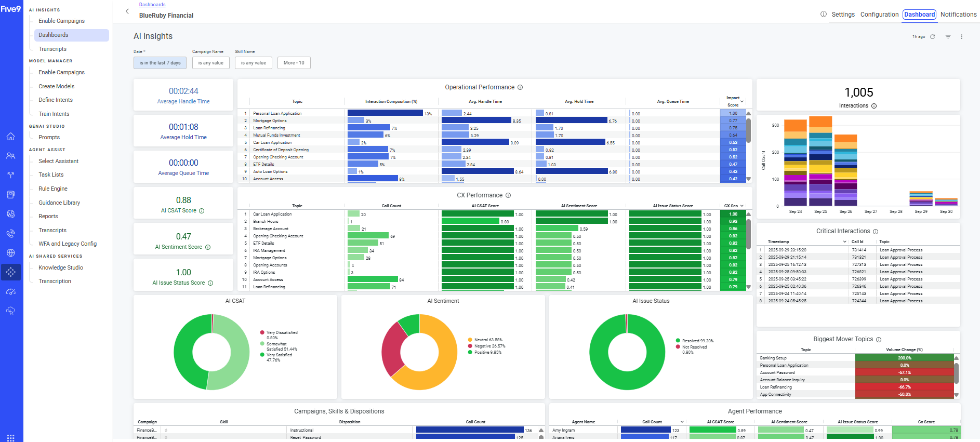Click the Operational Performance table scrollbar
The width and height of the screenshot is (980, 442).
748,130
